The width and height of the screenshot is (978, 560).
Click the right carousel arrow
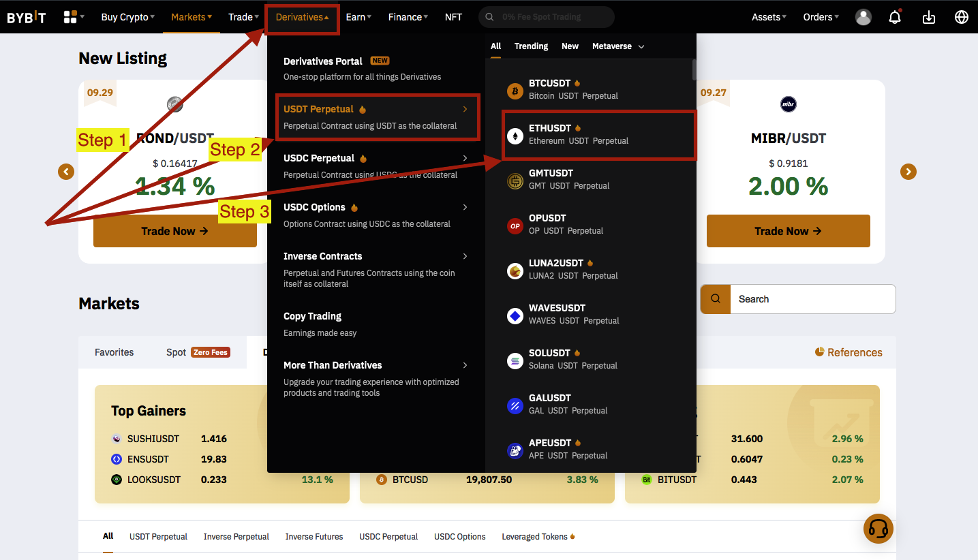[908, 172]
